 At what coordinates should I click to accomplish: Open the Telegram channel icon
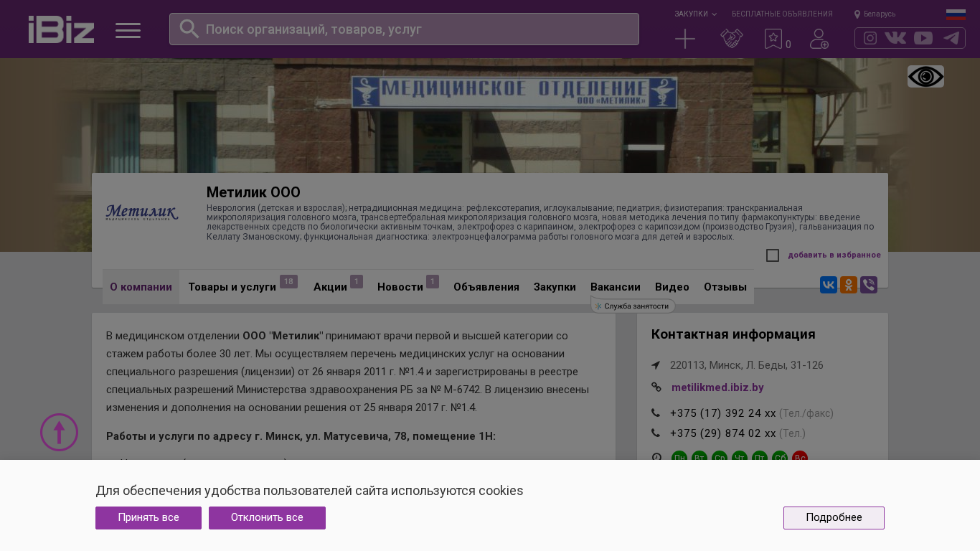[951, 38]
